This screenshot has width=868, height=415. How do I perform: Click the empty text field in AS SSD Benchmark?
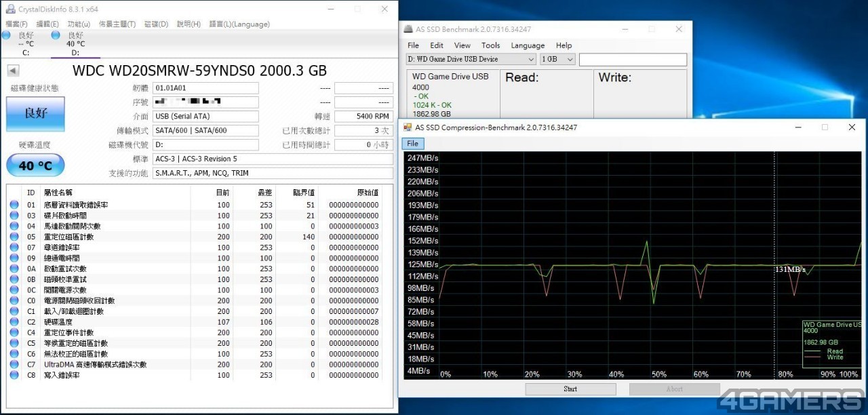(x=633, y=59)
